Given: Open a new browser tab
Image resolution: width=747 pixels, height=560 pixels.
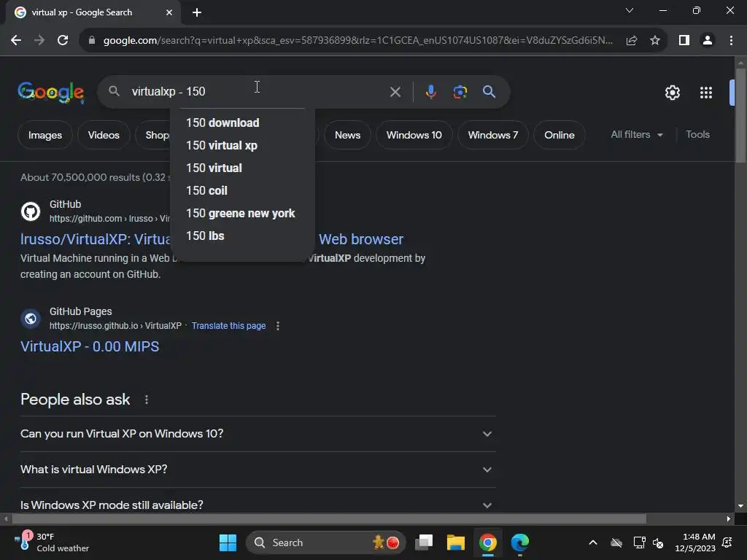Looking at the screenshot, I should pos(197,12).
